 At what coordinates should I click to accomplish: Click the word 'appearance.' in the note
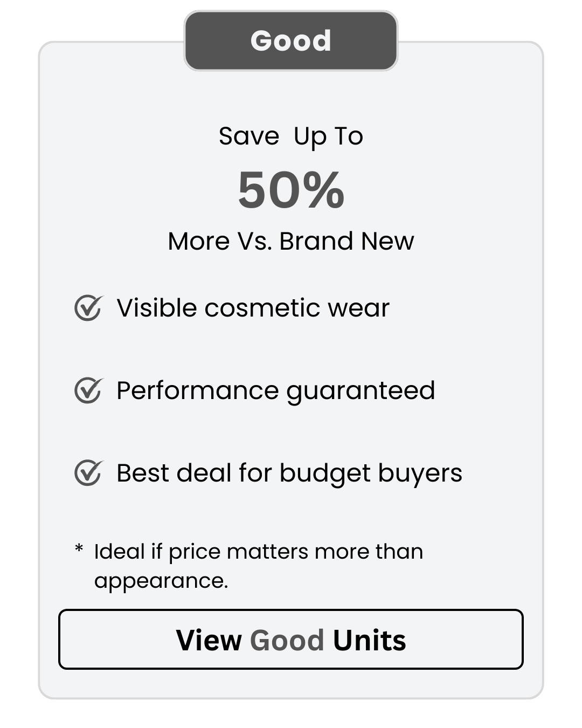[x=161, y=581]
